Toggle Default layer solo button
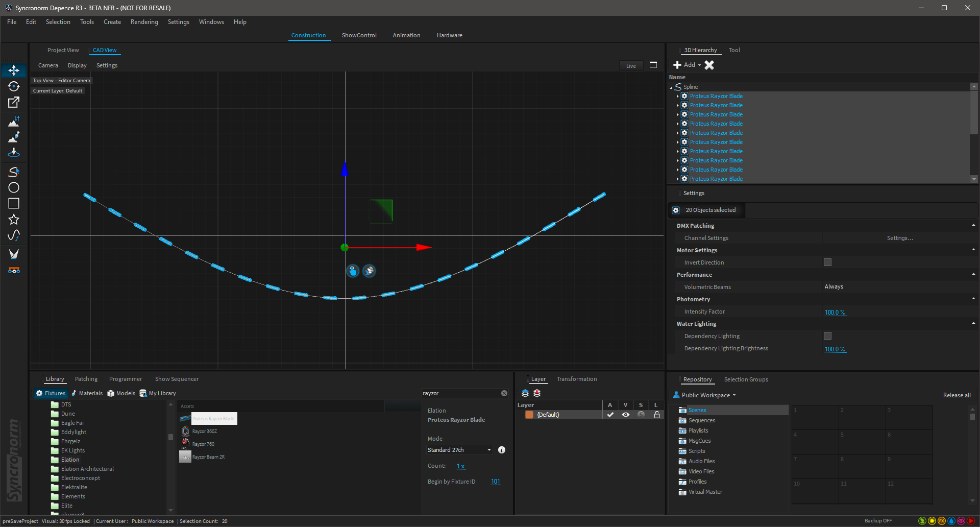Viewport: 980px width, 527px height. coord(641,415)
